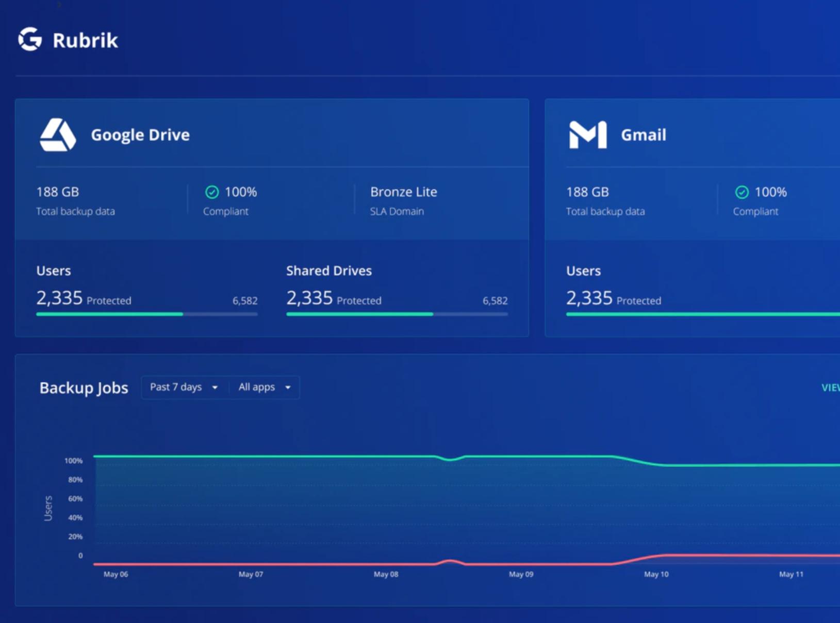This screenshot has height=623, width=840.
Task: Open the Past 7 days dropdown
Action: 184,387
